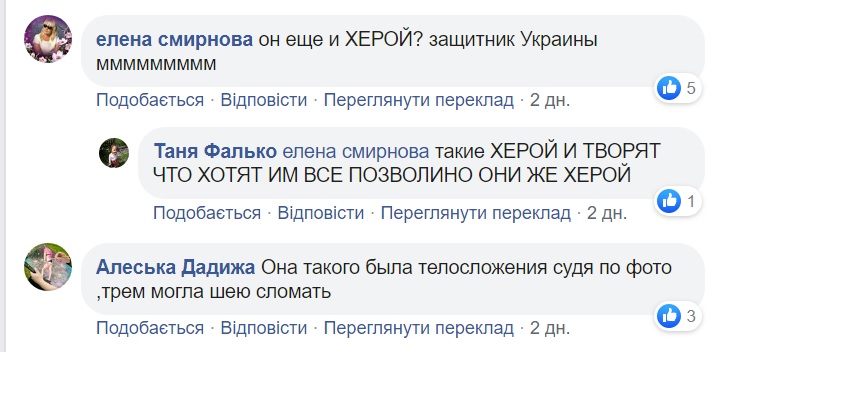This screenshot has width=857, height=407.
Task: Like Алеська Дадижа's comment via Подобається
Action: pos(149,328)
